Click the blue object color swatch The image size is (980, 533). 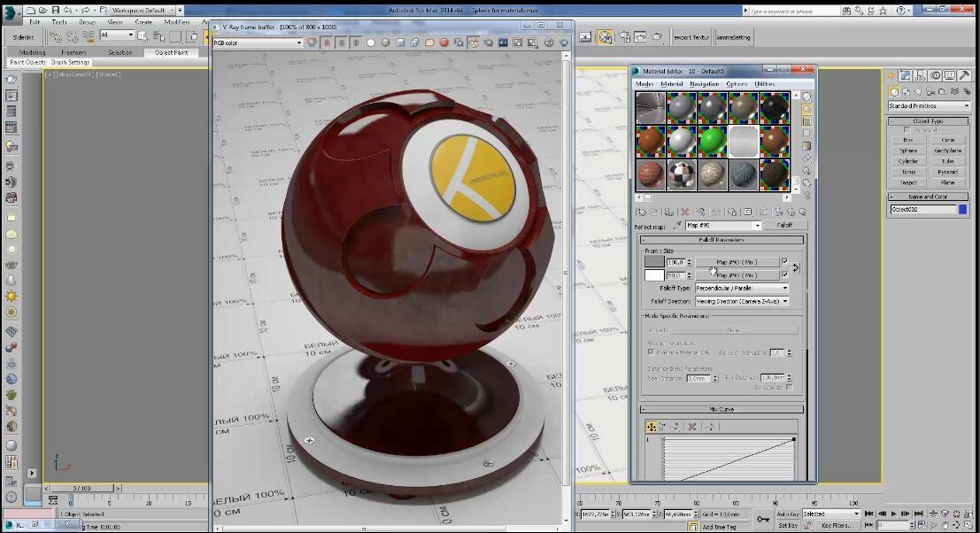click(963, 209)
